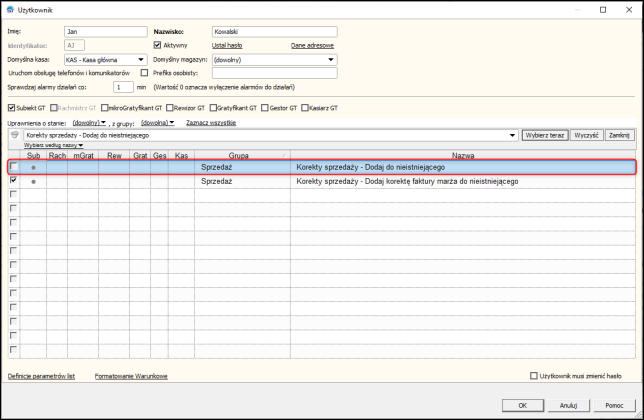Viewport: 644px width, 420px height.
Task: Open help with the Pomoc button
Action: coord(614,405)
